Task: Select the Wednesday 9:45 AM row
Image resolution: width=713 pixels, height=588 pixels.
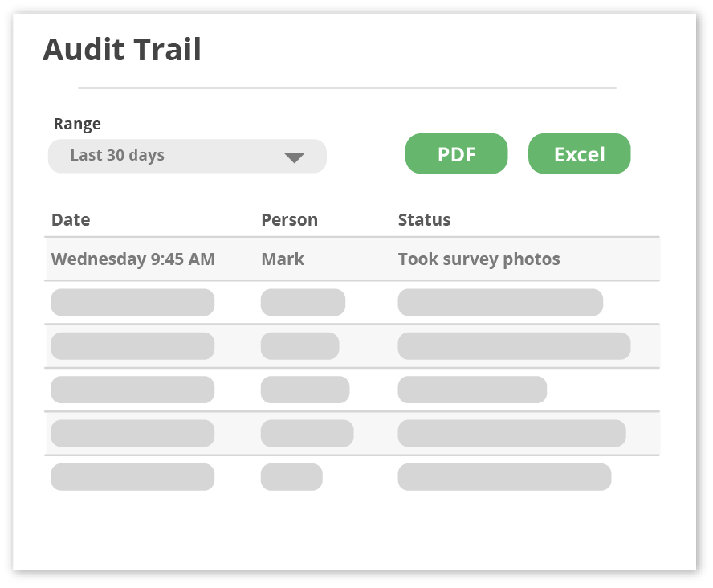Action: [352, 259]
